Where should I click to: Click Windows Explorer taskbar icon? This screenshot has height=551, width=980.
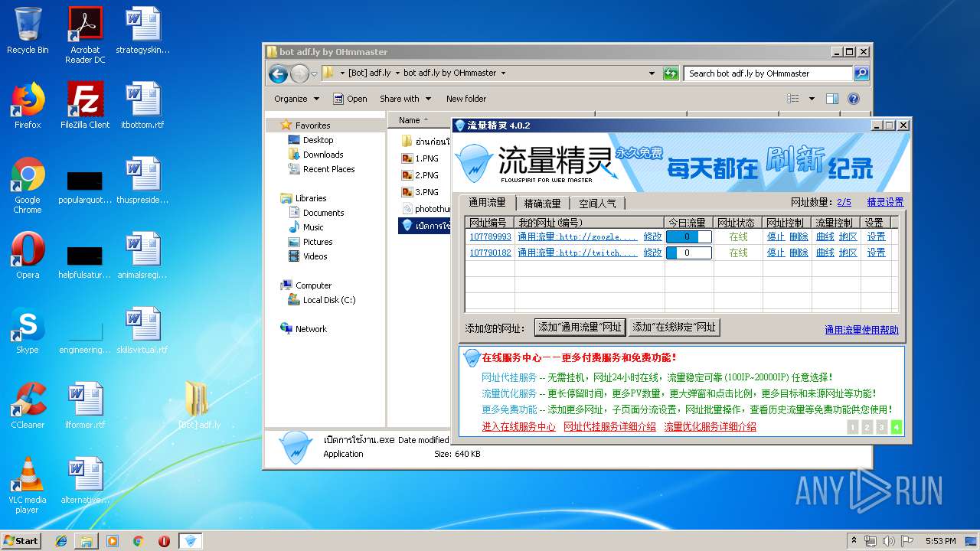click(x=87, y=540)
